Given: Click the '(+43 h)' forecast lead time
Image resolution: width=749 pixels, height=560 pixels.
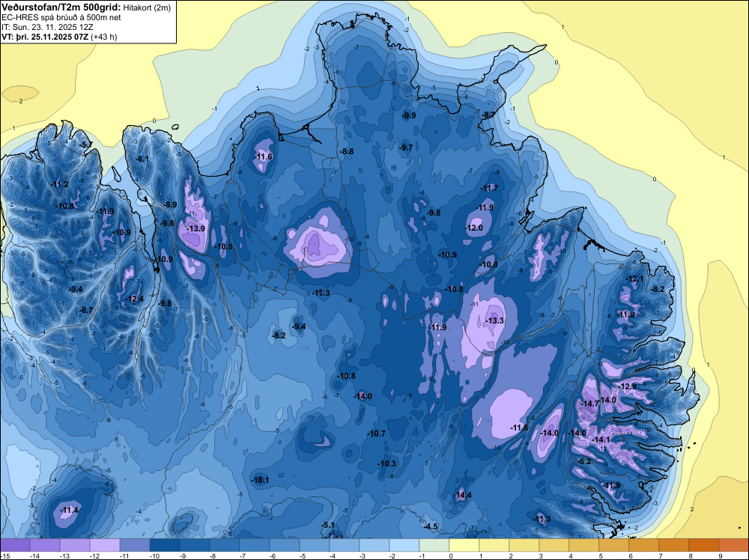Looking at the screenshot, I should click(103, 37).
